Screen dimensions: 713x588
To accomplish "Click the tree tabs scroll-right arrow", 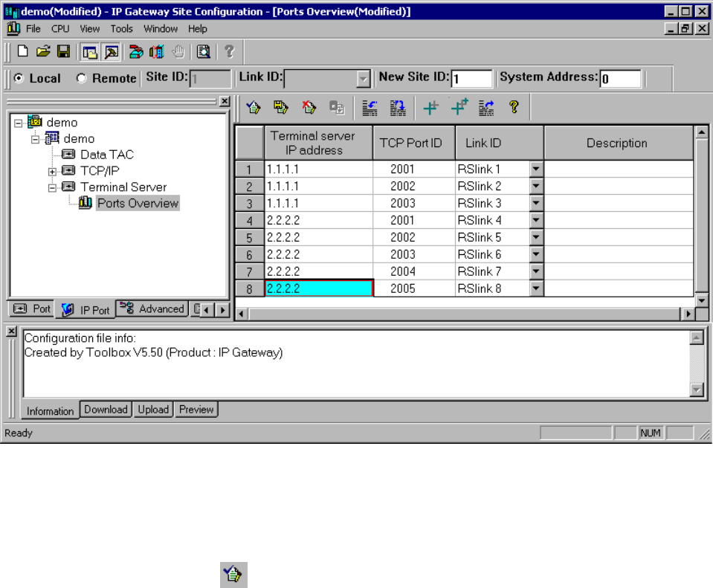I will point(222,310).
